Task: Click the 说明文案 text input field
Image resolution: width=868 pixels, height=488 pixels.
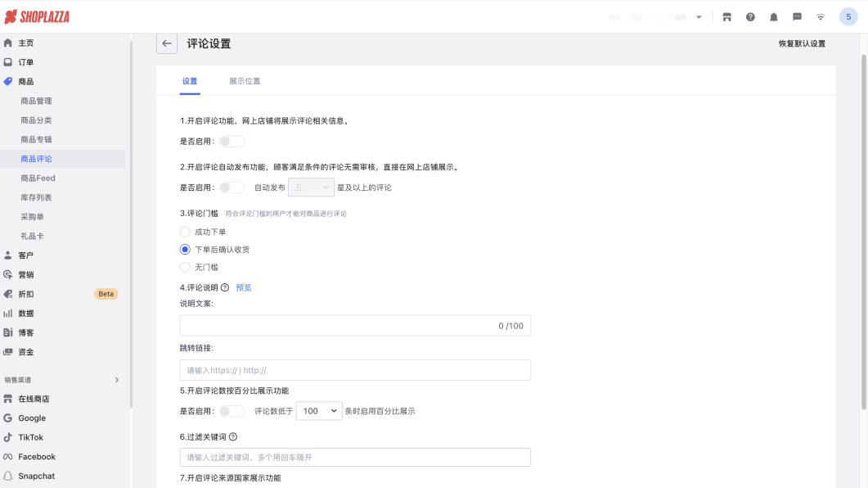Action: [x=354, y=324]
